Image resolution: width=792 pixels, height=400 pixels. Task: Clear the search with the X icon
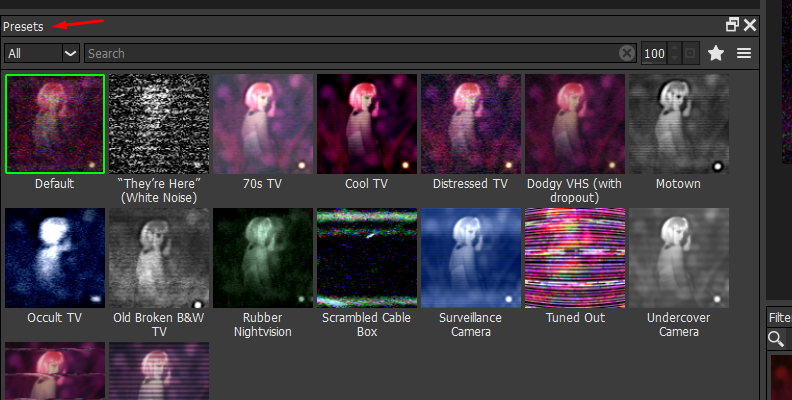(627, 53)
